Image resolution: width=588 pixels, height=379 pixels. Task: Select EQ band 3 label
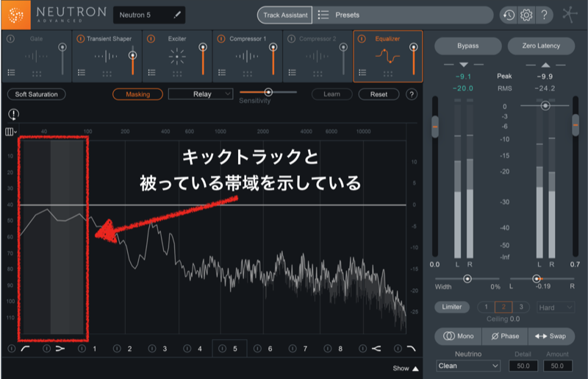[165, 349]
